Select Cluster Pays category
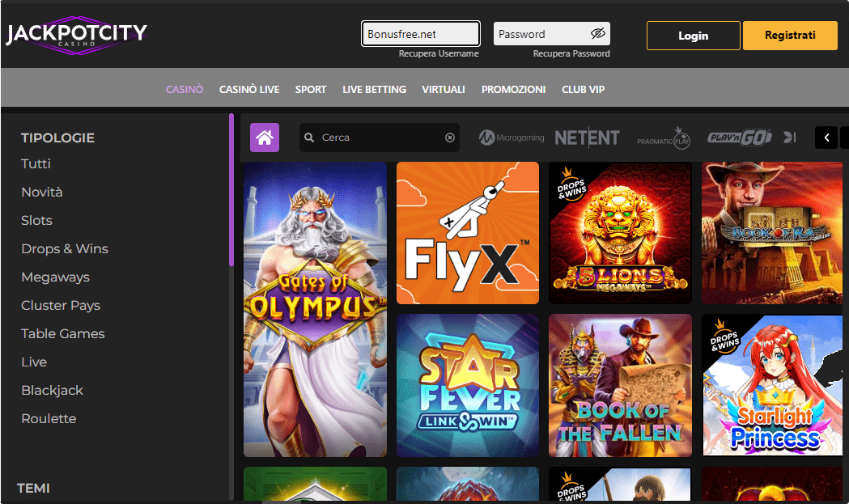The height and width of the screenshot is (504, 849). coord(61,305)
